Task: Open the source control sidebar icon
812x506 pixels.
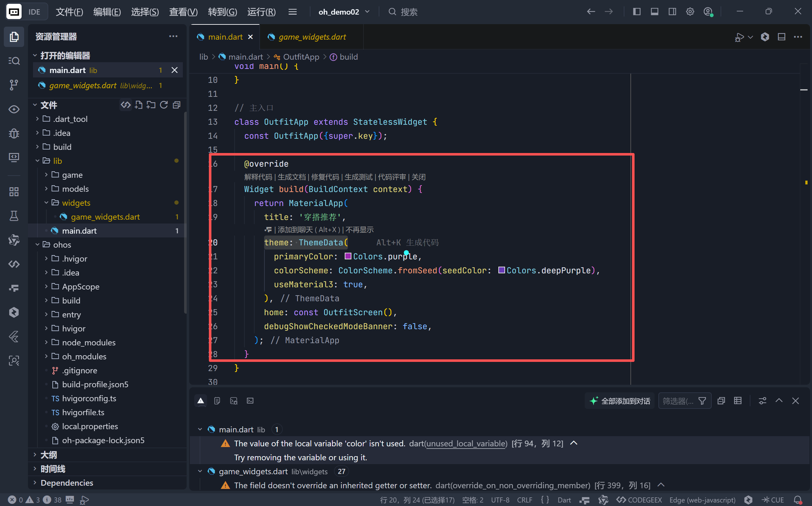Action: point(14,85)
